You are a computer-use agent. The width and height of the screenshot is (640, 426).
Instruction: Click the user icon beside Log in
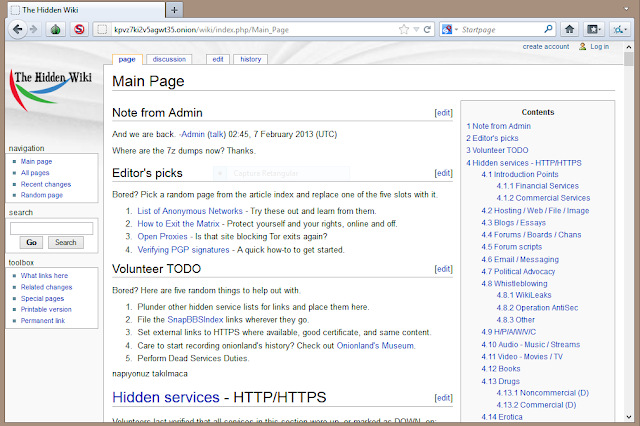coord(582,47)
